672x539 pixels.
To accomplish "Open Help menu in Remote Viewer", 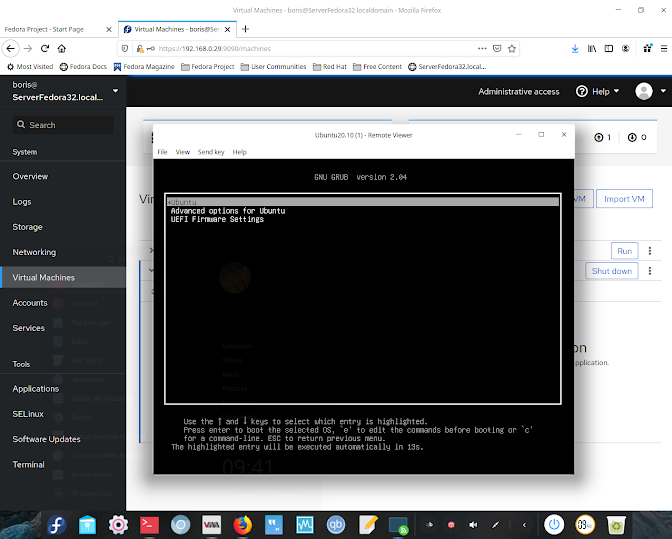I will pyautogui.click(x=240, y=152).
